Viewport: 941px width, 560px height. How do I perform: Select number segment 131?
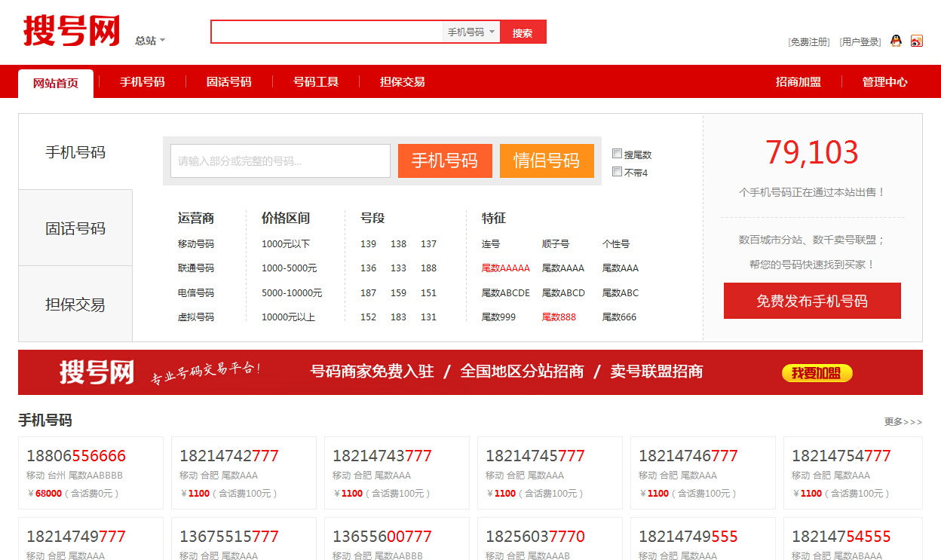click(x=429, y=317)
